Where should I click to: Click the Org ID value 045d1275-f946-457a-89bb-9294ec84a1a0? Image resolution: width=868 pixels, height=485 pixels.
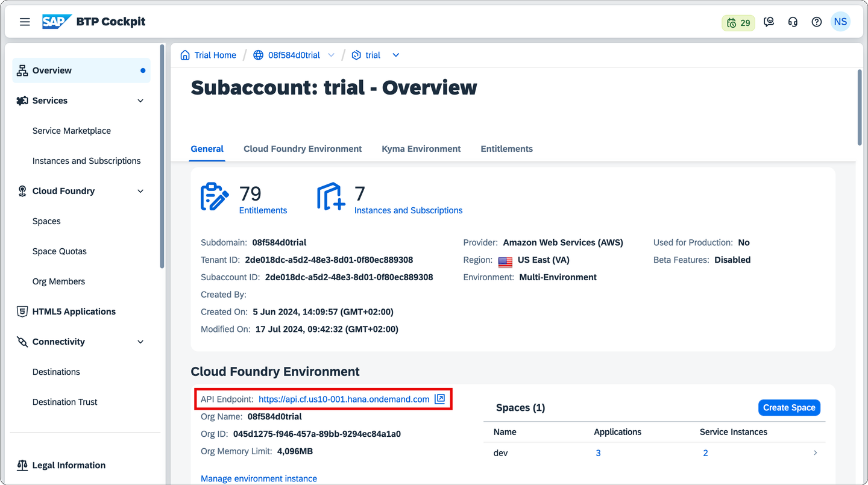pos(317,434)
